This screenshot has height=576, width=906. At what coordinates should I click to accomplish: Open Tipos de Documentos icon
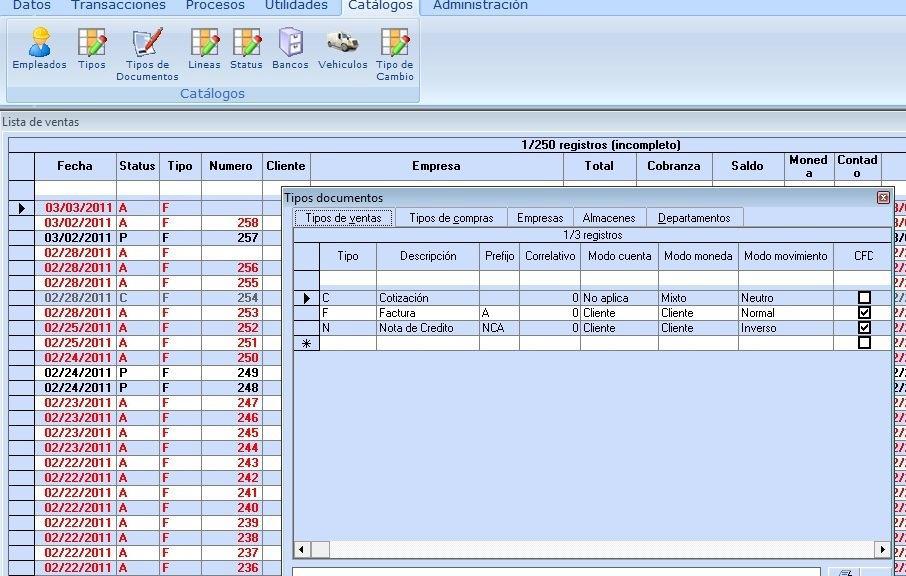(x=147, y=54)
